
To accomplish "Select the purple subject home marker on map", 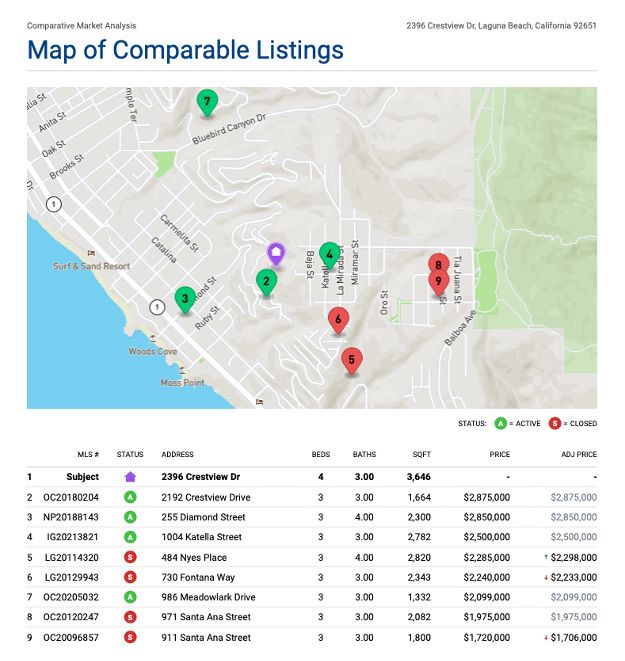I will tap(277, 254).
